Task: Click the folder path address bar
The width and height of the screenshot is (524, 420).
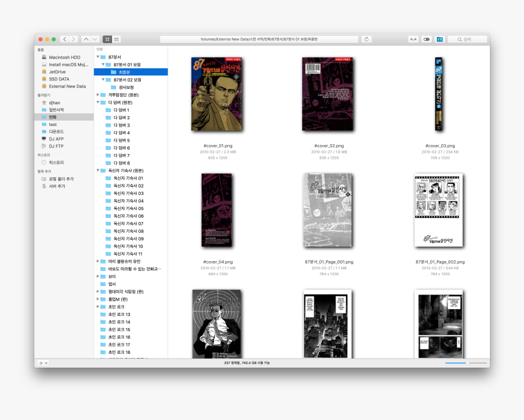Action: (259, 40)
